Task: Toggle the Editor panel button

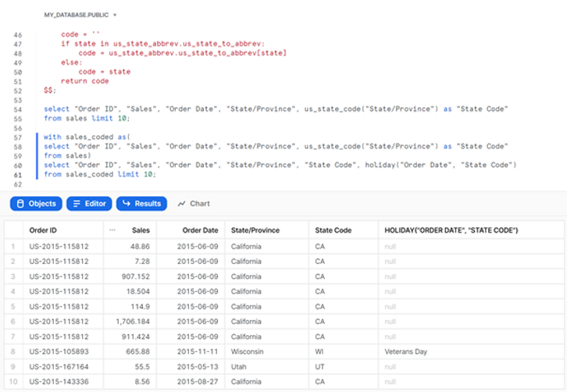Action: pos(89,204)
